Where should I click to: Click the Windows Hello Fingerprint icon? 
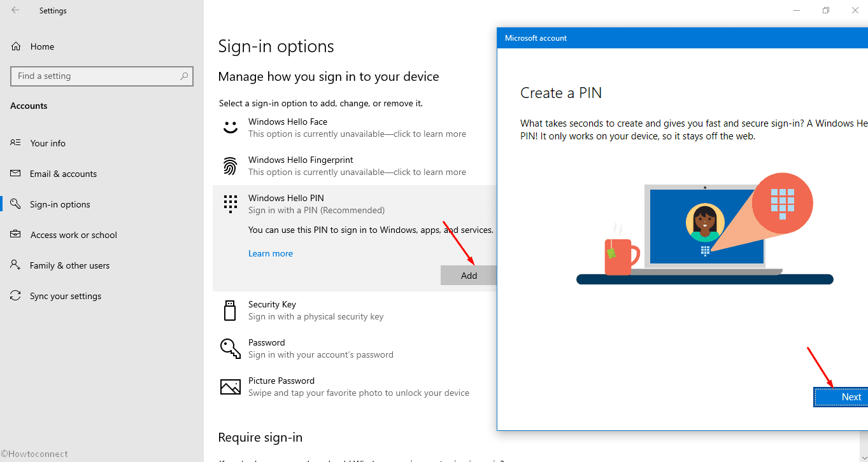click(230, 166)
